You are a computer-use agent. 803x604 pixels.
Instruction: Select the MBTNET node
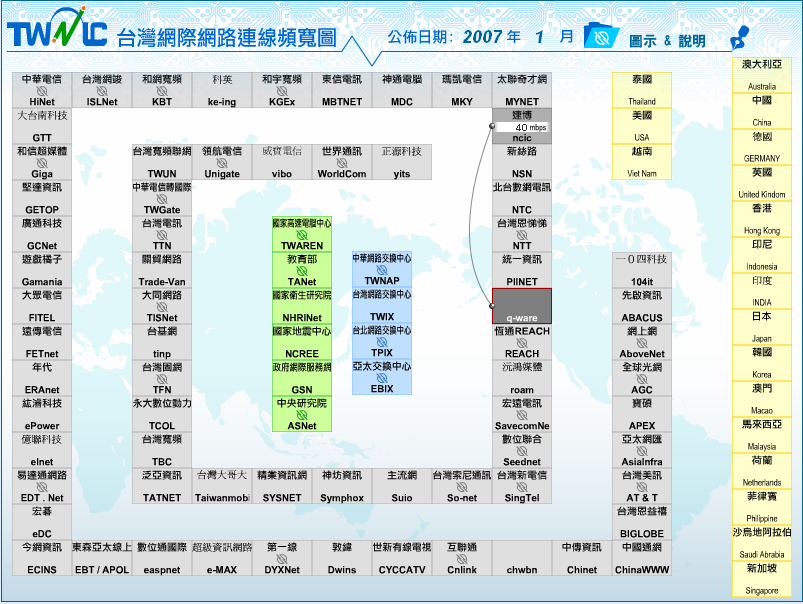(x=342, y=90)
